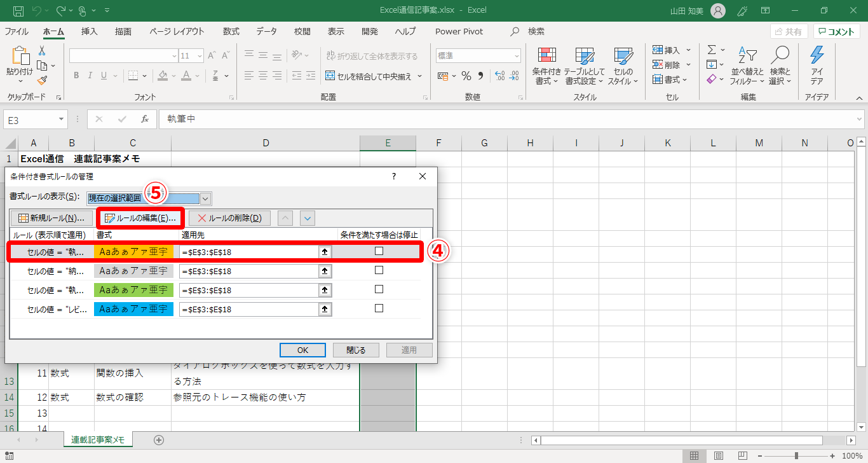Switch to the Insert (挿入) ribbon tab
Viewport: 868px width, 463px height.
click(x=90, y=32)
